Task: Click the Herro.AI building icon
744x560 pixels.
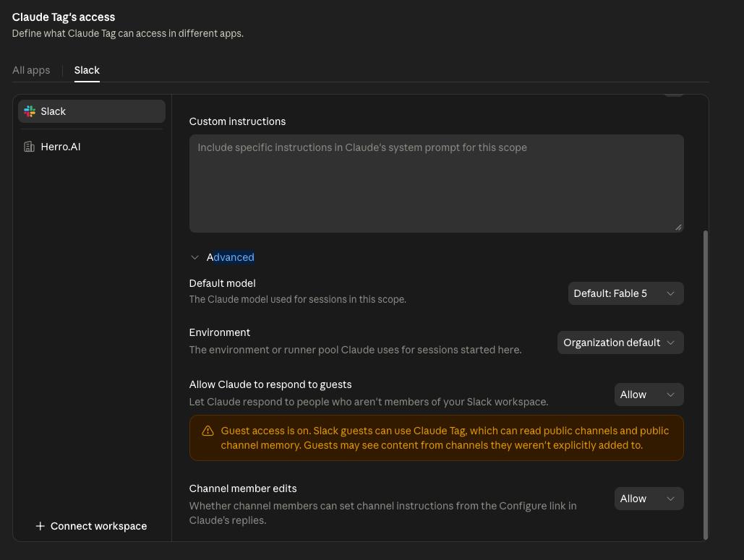Action: coord(30,147)
